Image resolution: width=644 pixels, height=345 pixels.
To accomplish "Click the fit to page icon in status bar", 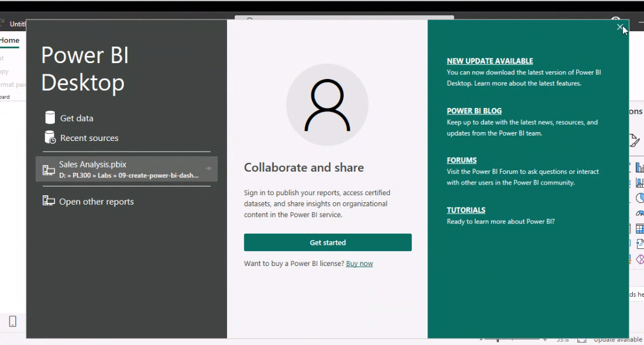I will click(x=581, y=340).
